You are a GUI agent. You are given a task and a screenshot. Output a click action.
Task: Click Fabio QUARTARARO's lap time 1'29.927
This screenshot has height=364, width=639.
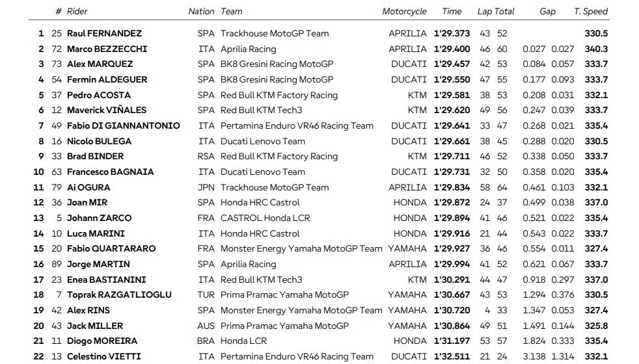tap(452, 248)
